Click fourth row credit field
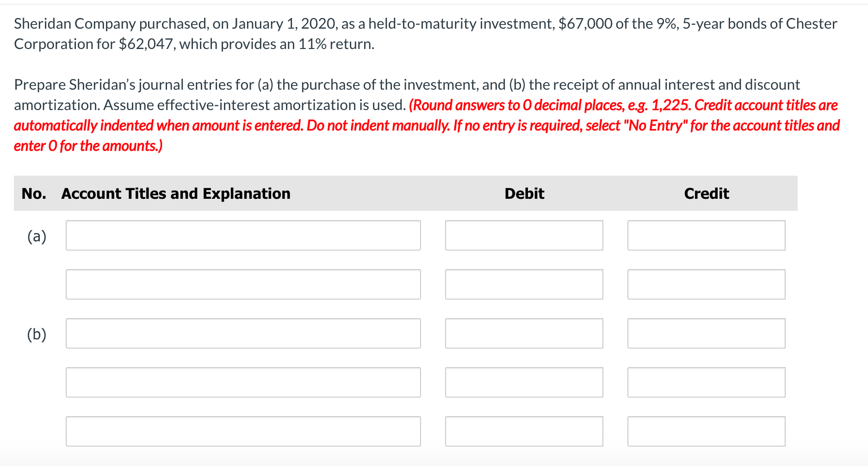868x466 pixels. click(x=706, y=382)
